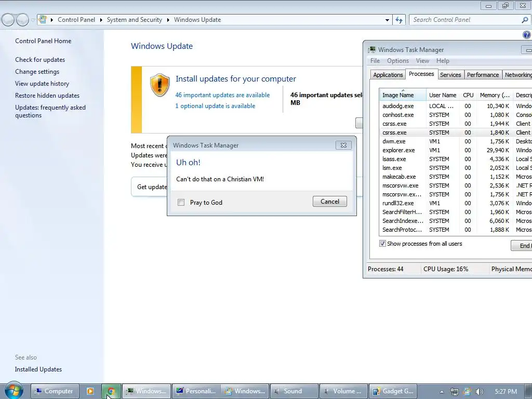Sort by Image Name column header
Screen dimensions: 532x399
[x=403, y=96]
